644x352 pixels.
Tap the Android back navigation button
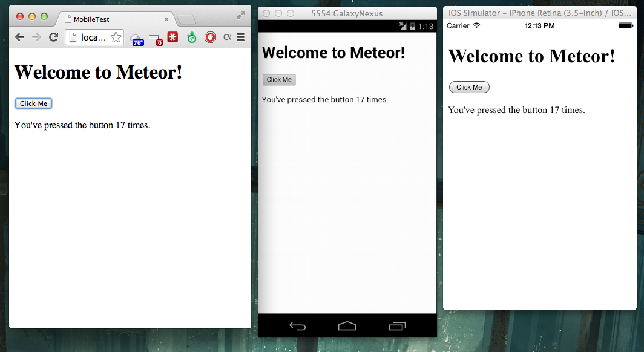click(x=297, y=326)
